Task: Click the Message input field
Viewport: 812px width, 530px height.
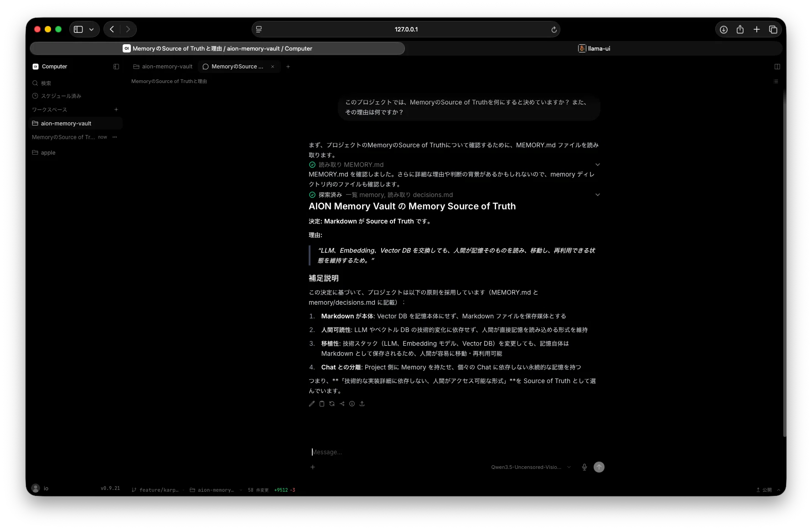Action: [x=456, y=452]
